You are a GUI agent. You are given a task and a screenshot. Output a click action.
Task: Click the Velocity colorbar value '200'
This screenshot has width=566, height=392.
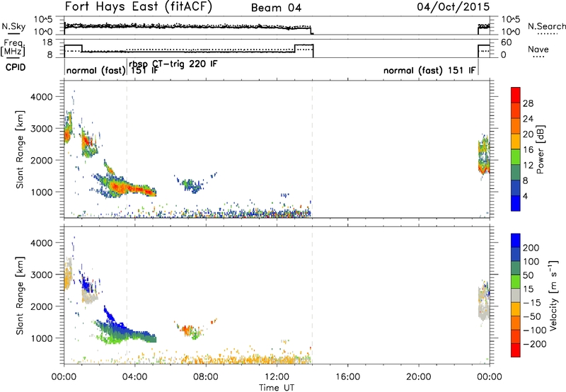point(531,248)
